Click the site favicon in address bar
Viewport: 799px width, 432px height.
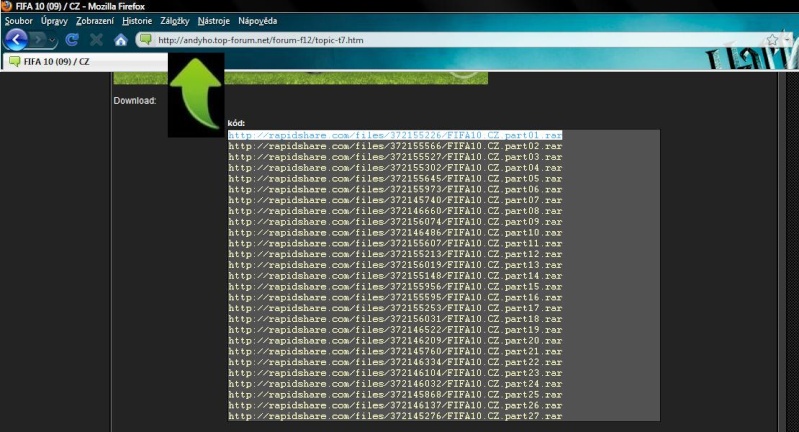click(146, 39)
